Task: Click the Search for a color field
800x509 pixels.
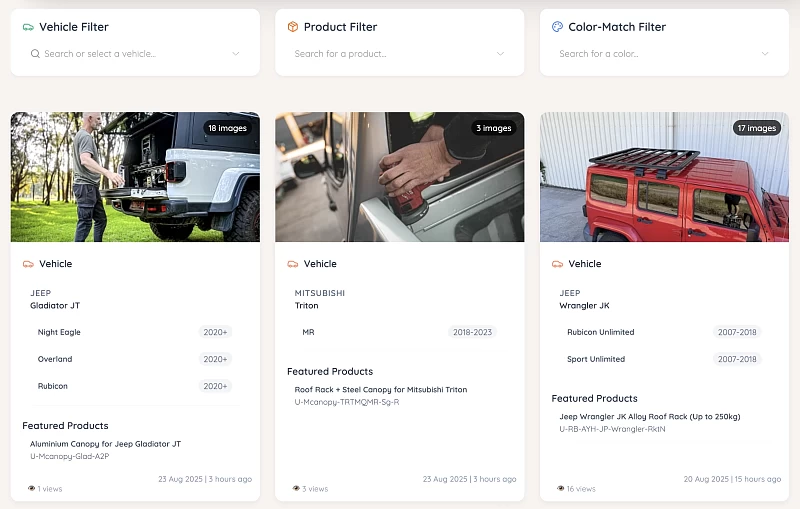Action: (x=664, y=54)
